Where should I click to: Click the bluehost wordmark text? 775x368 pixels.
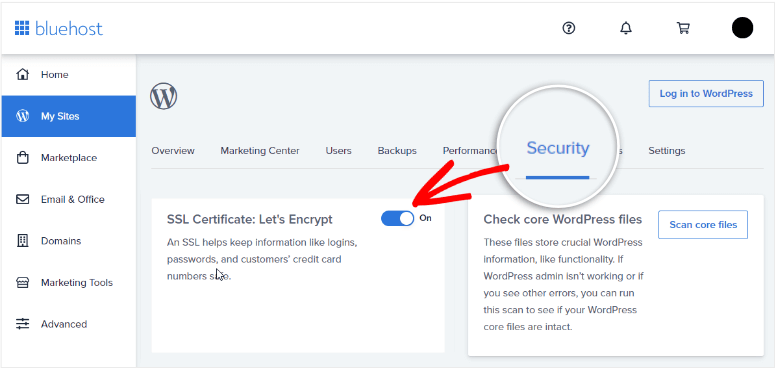click(x=69, y=28)
